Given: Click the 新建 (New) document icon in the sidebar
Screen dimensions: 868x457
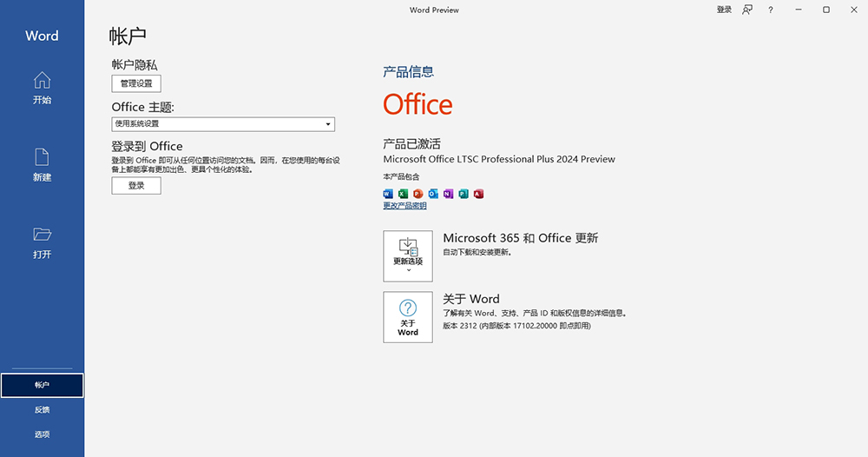Looking at the screenshot, I should [42, 157].
